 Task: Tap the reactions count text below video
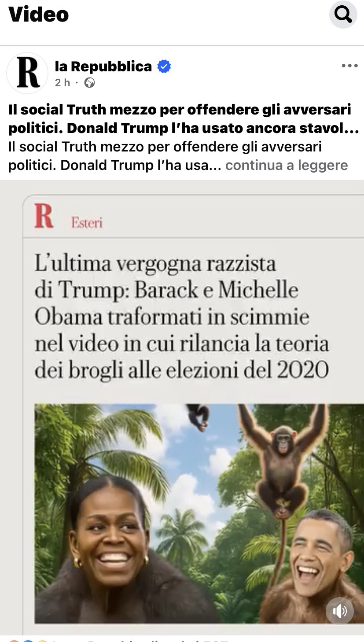pyautogui.click(x=141, y=640)
